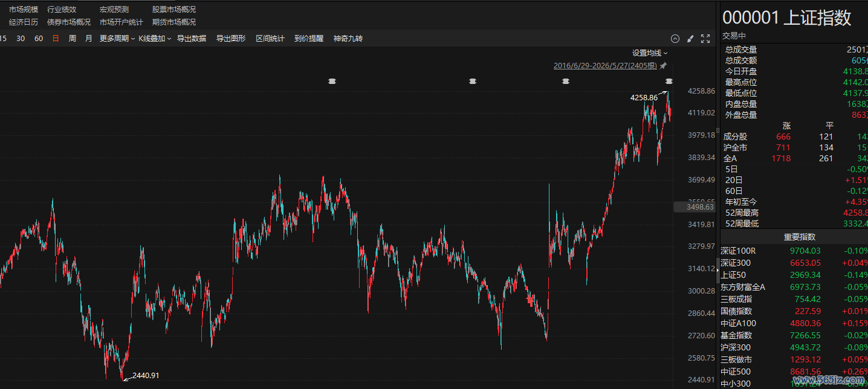Image resolution: width=868 pixels, height=389 pixels.
Task: Select the 深证300 index row
Action: pyautogui.click(x=794, y=263)
